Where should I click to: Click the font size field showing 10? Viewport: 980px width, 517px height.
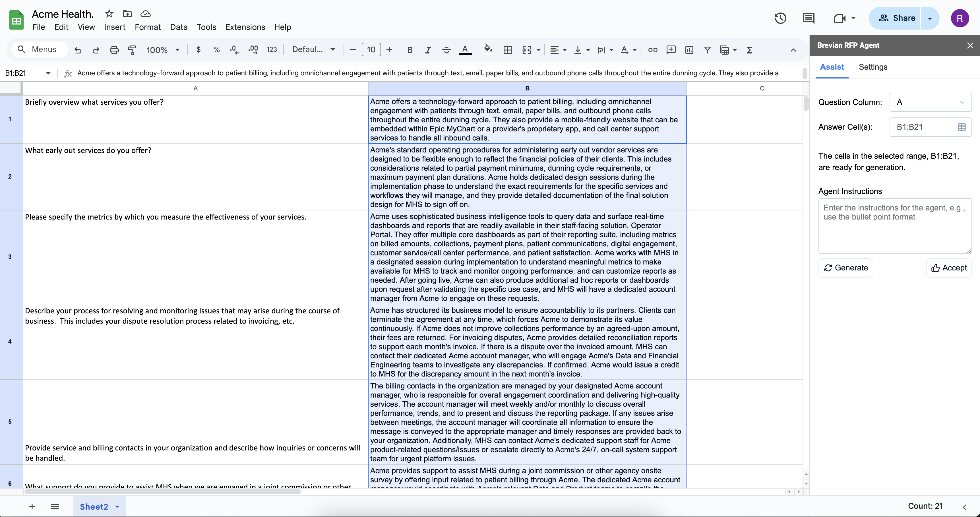371,49
